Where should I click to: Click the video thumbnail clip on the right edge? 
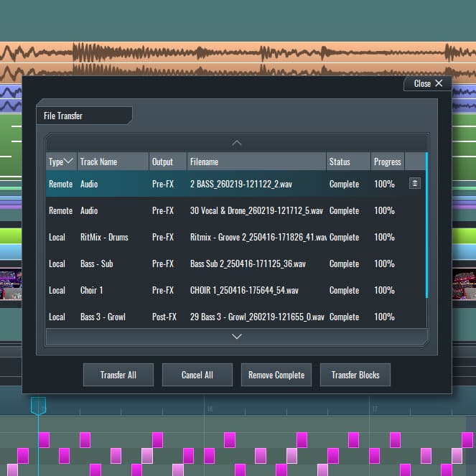coord(464,284)
